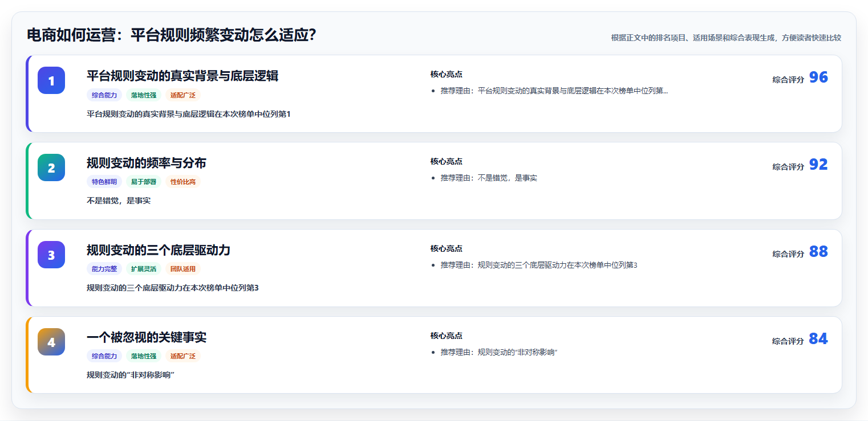Open heading 平台规则变动的真实背景与底层逻辑
Screen dimensions: 868x421
[182, 76]
